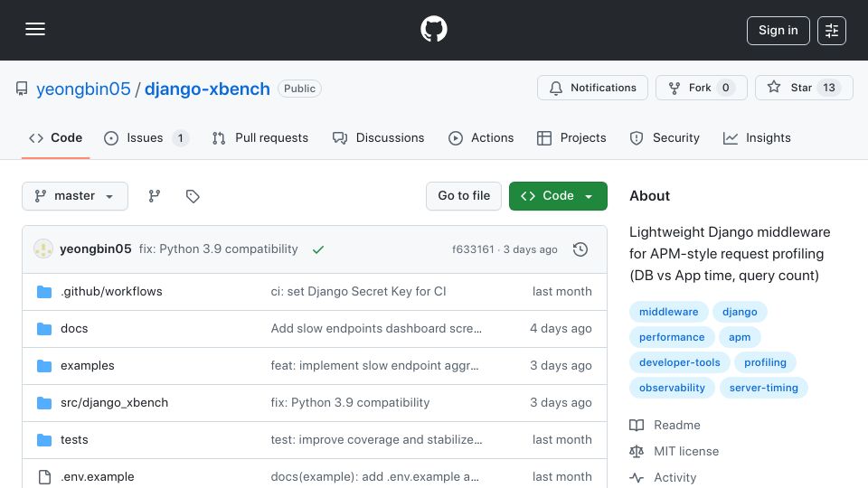The width and height of the screenshot is (868, 488).
Task: Open commit 'Add slow endpoints dashboard scre…'
Action: (x=376, y=329)
